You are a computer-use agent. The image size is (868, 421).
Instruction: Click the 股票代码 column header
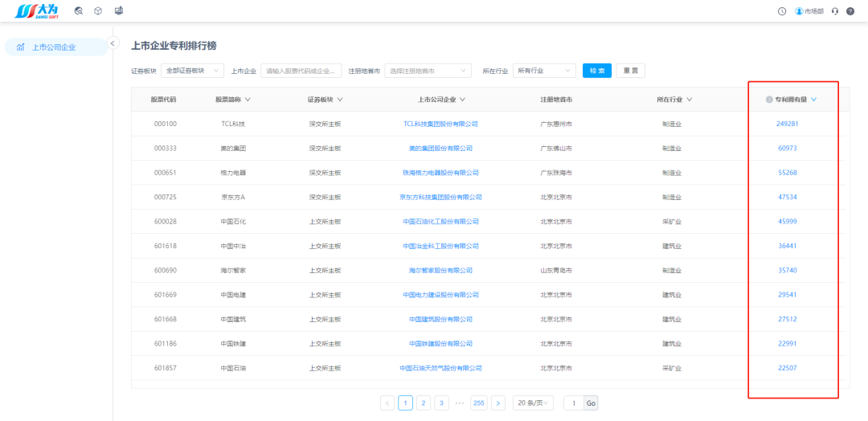[163, 100]
